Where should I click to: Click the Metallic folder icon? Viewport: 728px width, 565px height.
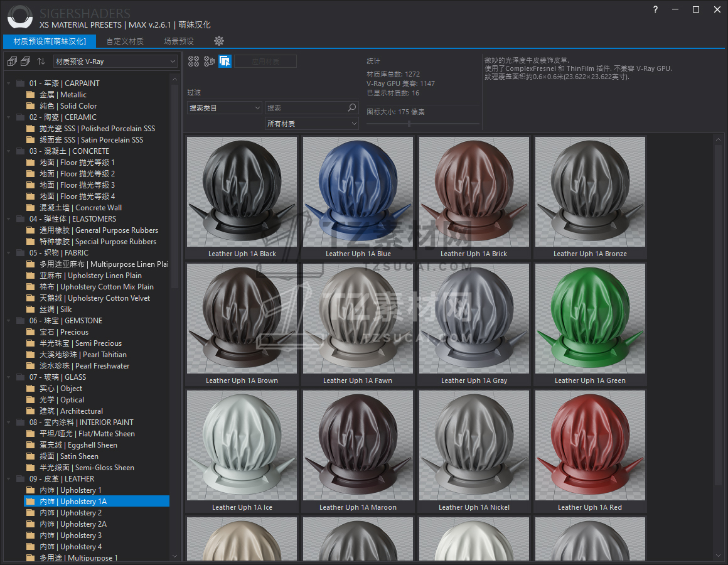(31, 95)
